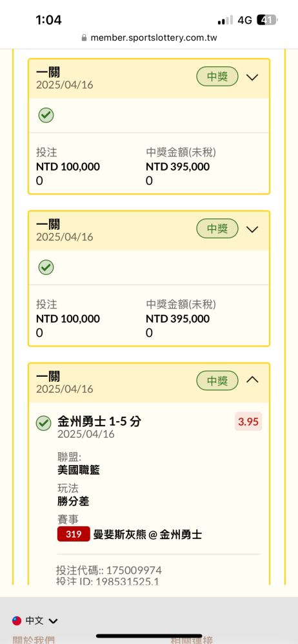The width and height of the screenshot is (298, 644).
Task: Tap the battery indicator in the status bar
Action: tap(268, 20)
